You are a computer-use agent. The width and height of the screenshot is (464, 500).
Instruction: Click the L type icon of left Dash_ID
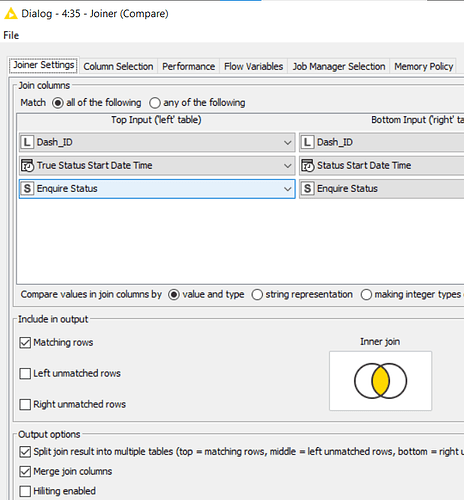[27, 142]
